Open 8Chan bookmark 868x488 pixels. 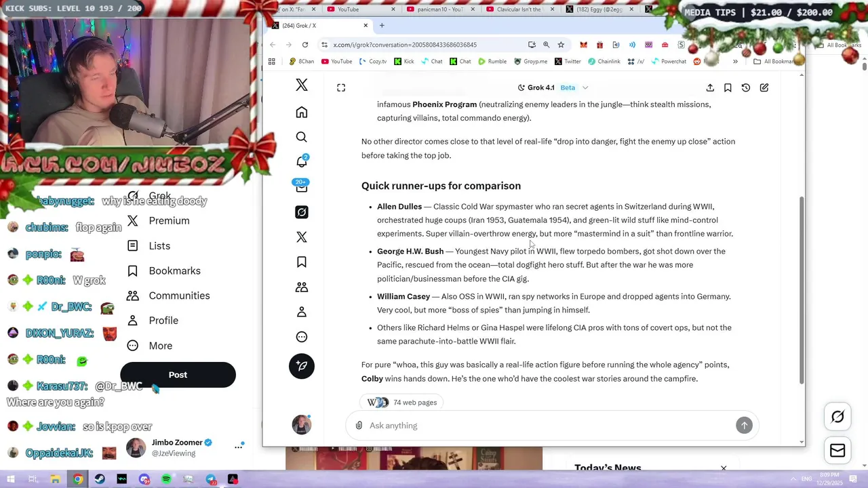coord(302,61)
